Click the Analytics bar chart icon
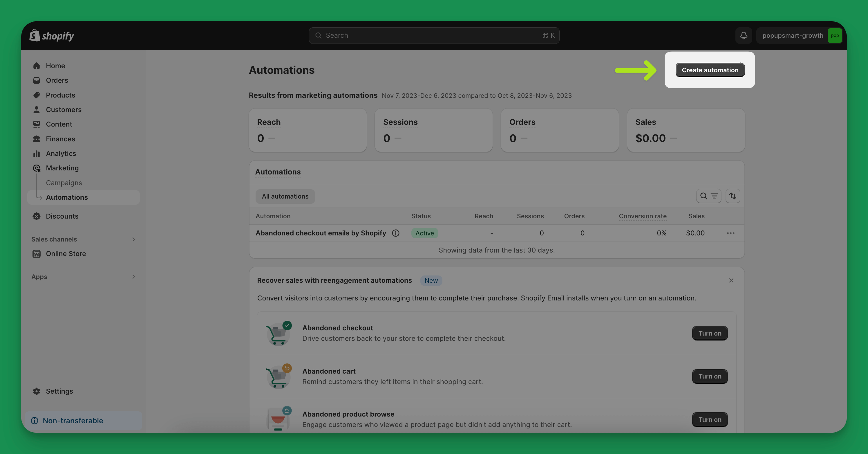This screenshot has height=454, width=868. pyautogui.click(x=36, y=153)
